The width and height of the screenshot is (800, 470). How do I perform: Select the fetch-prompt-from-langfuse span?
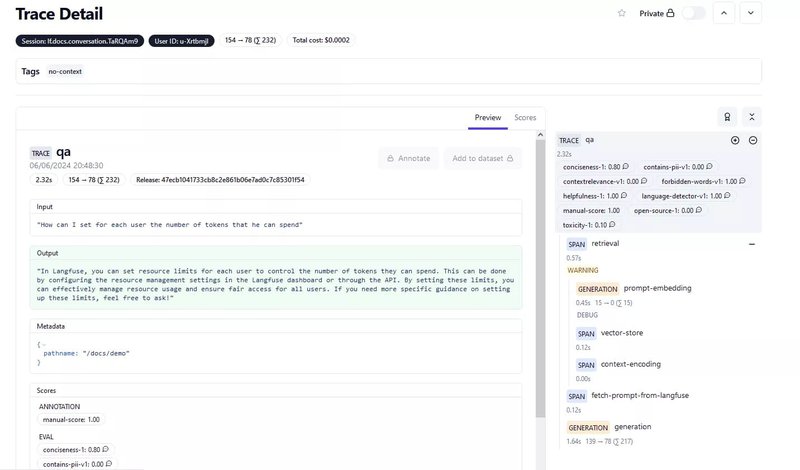628,396
